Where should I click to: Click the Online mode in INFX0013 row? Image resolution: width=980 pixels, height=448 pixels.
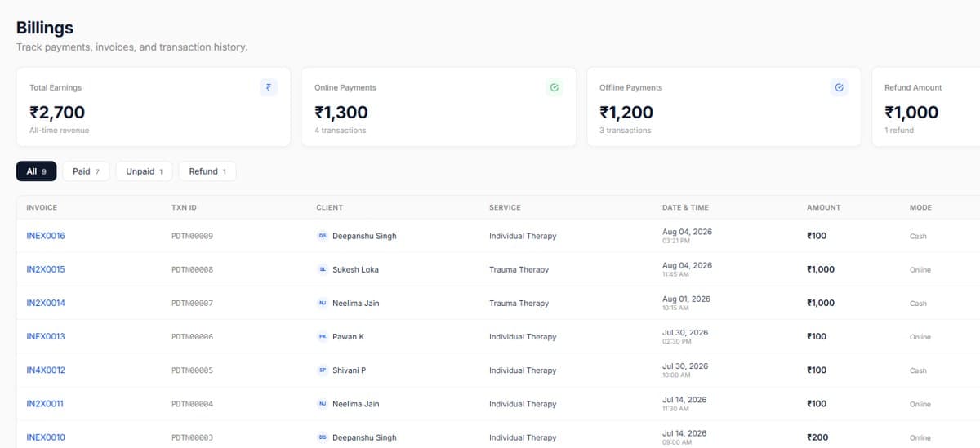920,337
